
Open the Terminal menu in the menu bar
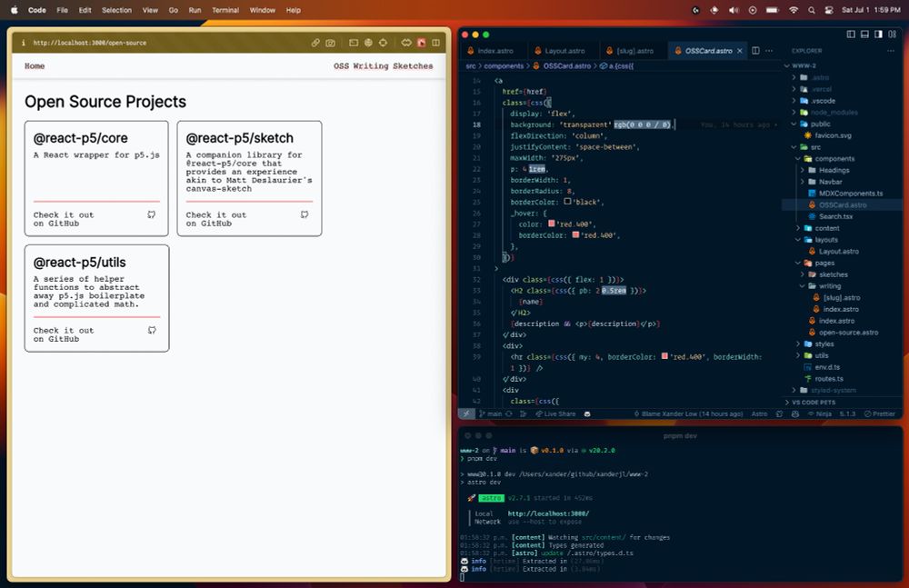tap(225, 10)
